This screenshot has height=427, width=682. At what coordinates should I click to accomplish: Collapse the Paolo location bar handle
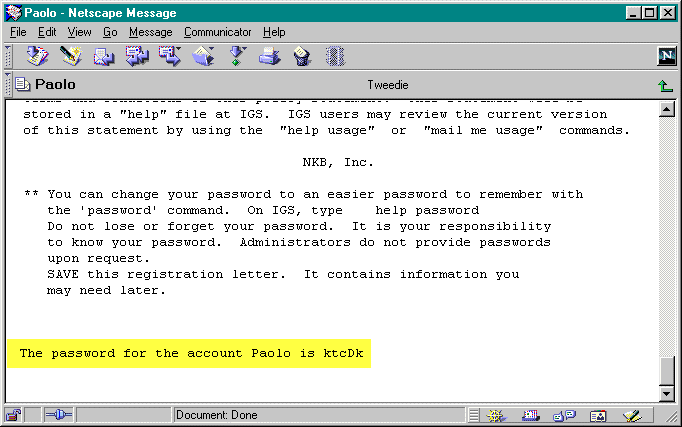[8, 84]
